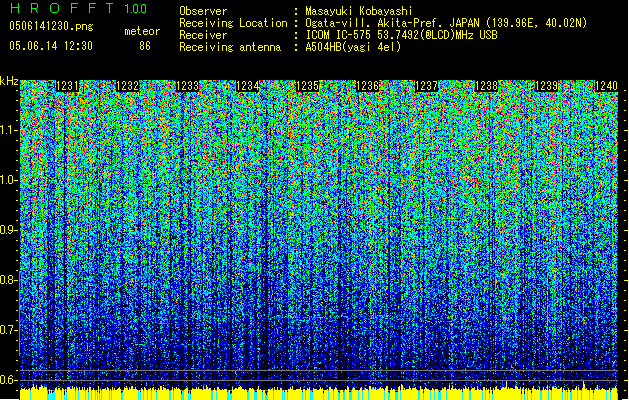This screenshot has width=629, height=400.
Task: Click the 1.1 frequency axis label
Action: tap(10, 130)
